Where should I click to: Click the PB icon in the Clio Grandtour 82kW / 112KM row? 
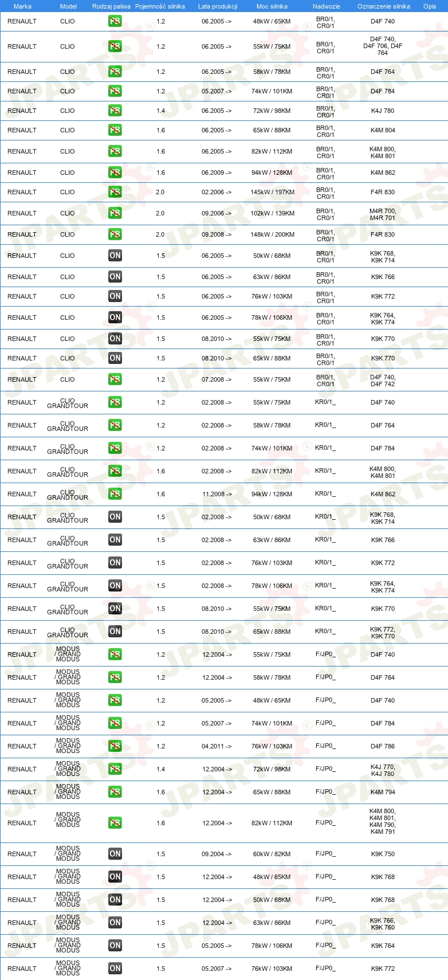click(115, 471)
